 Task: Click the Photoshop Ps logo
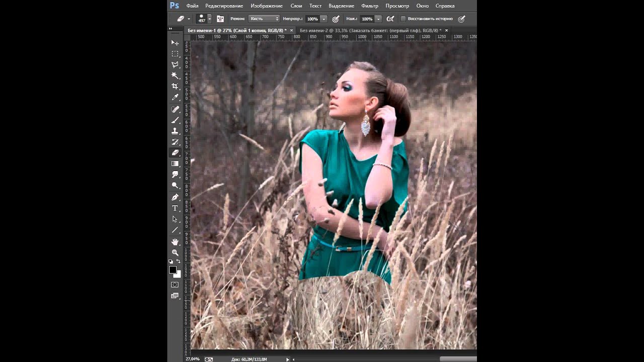point(174,6)
